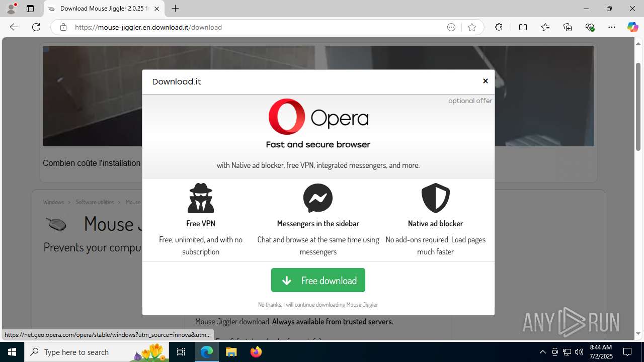This screenshot has width=644, height=362.
Task: Open a new browser tab
Action: click(175, 9)
